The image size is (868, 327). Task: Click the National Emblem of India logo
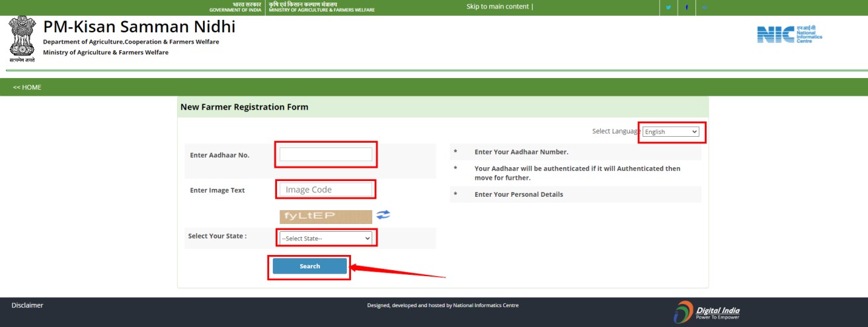pos(21,39)
